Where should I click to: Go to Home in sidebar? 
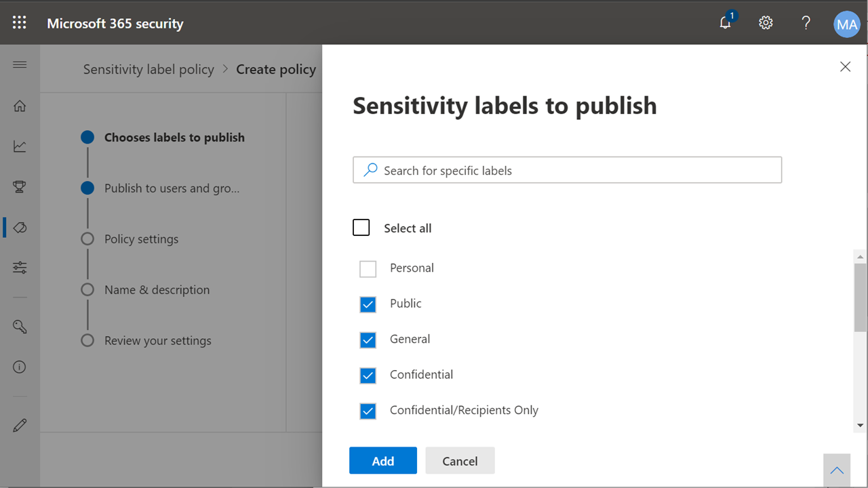(x=20, y=106)
